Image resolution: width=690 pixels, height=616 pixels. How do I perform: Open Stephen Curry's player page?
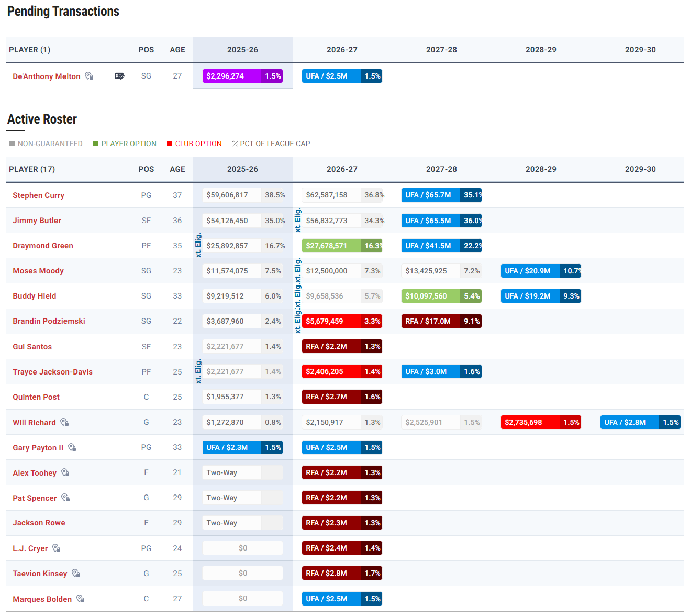[39, 195]
